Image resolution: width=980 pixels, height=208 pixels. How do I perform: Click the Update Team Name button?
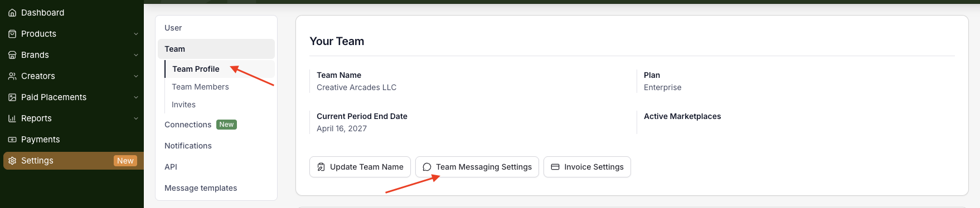click(x=360, y=167)
